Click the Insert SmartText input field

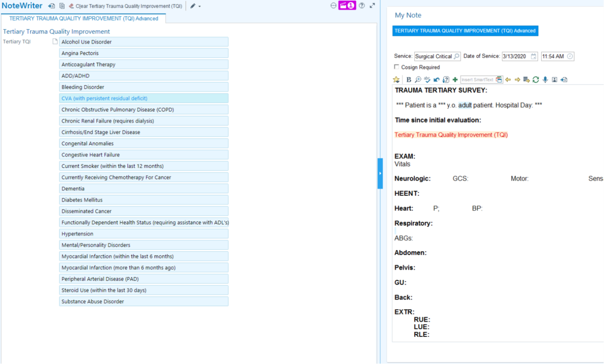477,80
